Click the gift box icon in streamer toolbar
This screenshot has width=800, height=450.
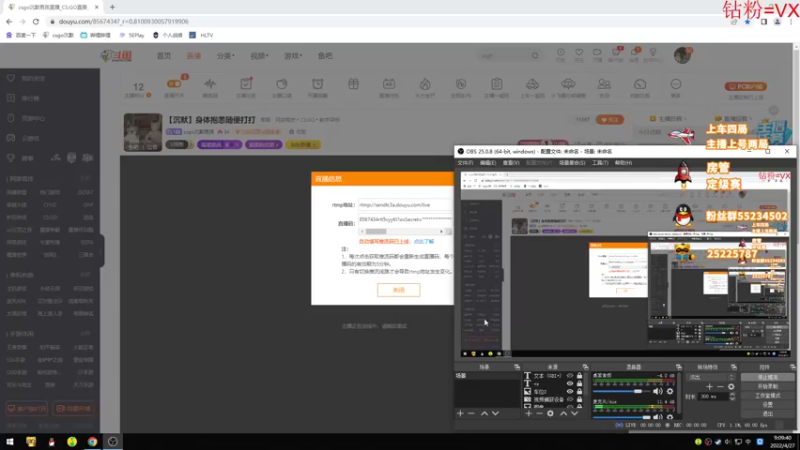pyautogui.click(x=353, y=84)
